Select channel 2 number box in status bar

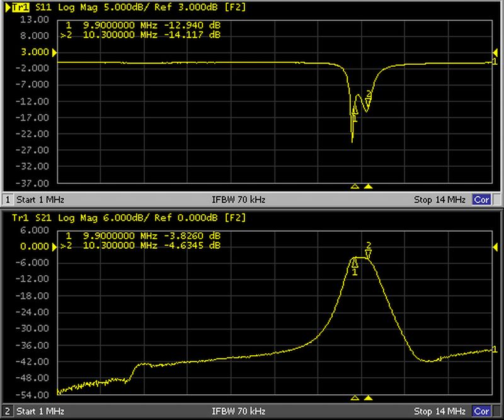click(8, 411)
